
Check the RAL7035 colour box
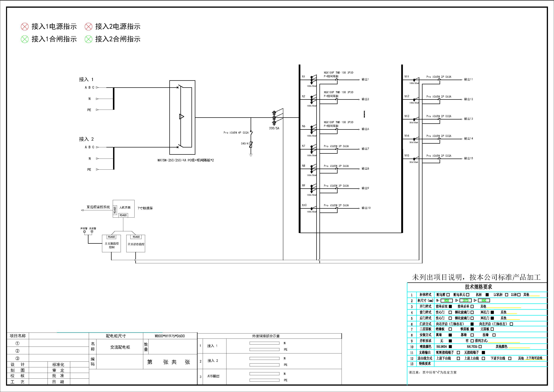pos(480,347)
